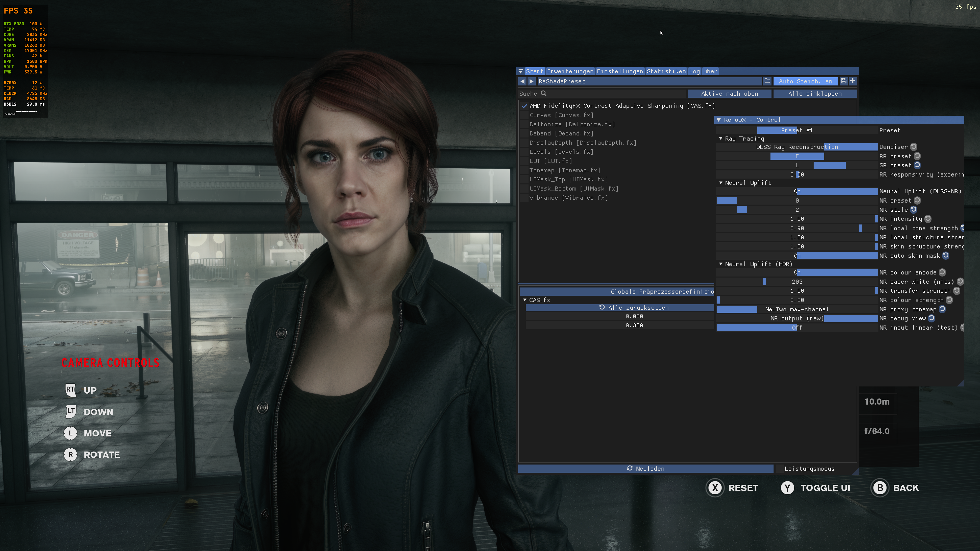This screenshot has height=551, width=980.
Task: Click the CAS.fx 0.300 value field
Action: (x=620, y=325)
